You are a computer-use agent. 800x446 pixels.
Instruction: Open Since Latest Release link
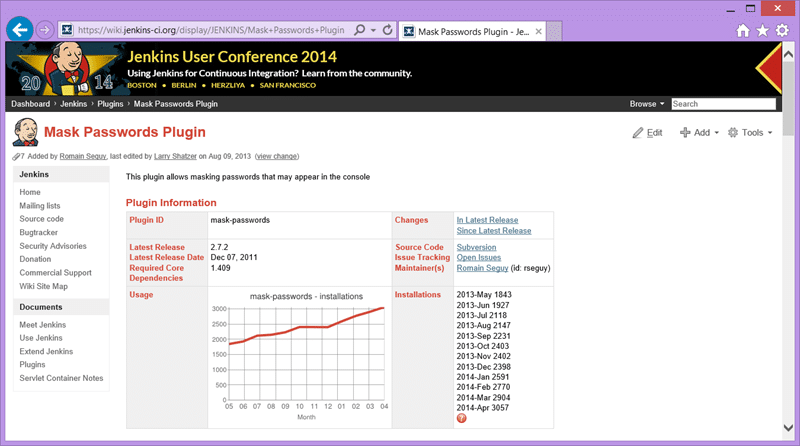(x=494, y=231)
